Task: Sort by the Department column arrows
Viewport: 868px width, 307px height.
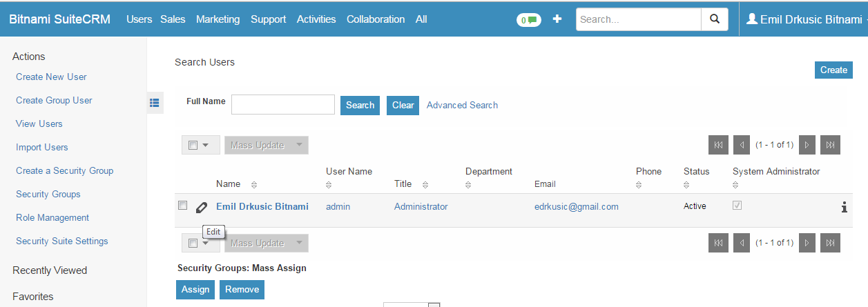Action: point(468,185)
